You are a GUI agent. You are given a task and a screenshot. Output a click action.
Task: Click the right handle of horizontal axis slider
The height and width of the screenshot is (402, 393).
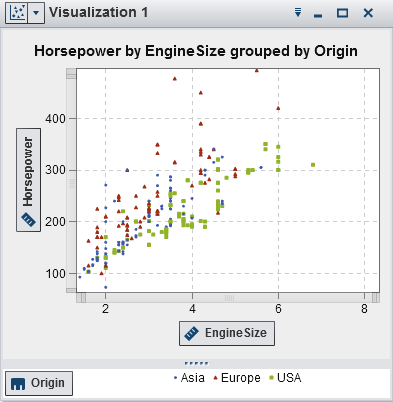[375, 298]
